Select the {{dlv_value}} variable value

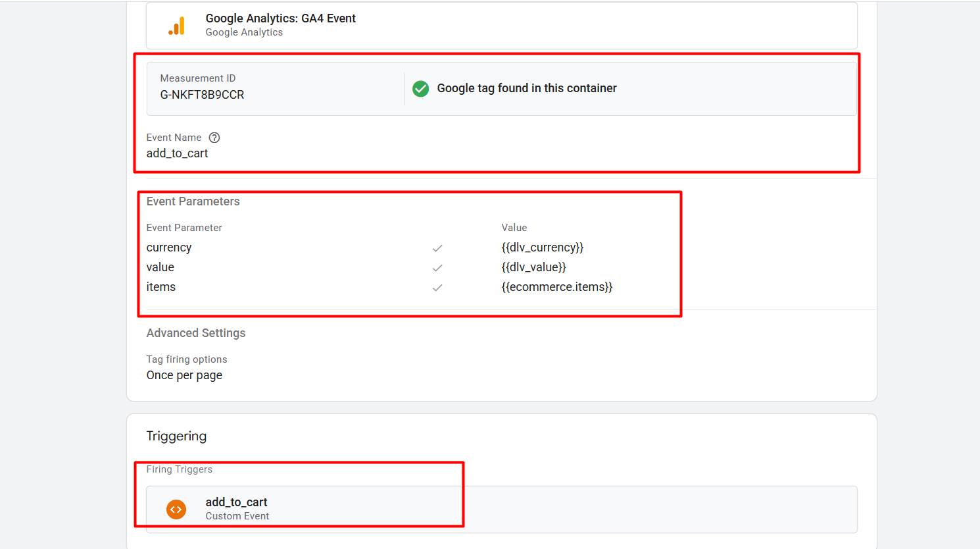pyautogui.click(x=533, y=267)
